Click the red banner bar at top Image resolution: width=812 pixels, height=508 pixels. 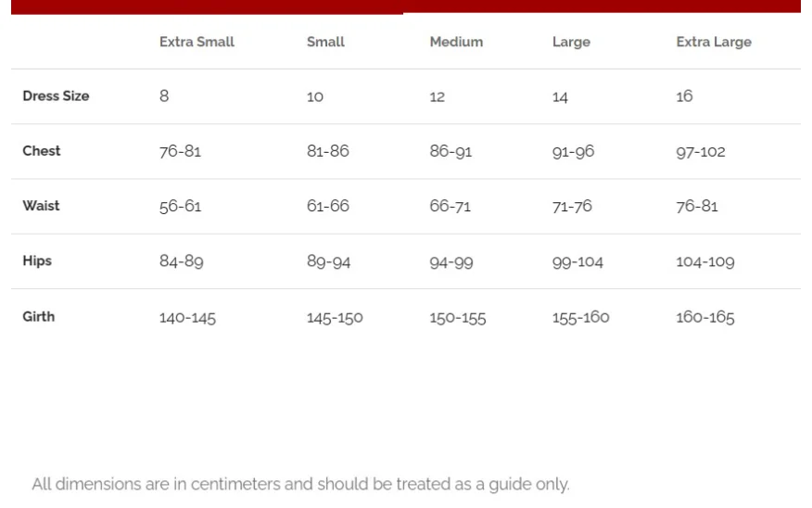pos(406,6)
